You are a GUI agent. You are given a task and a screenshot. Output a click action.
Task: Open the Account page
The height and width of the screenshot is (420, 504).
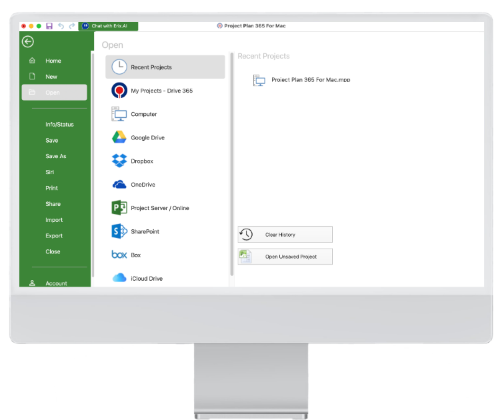click(x=56, y=283)
